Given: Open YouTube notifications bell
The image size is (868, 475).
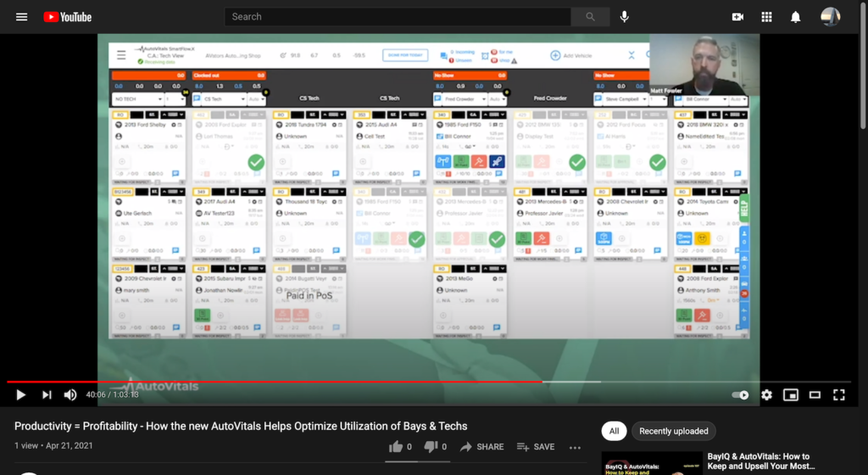Looking at the screenshot, I should 795,17.
